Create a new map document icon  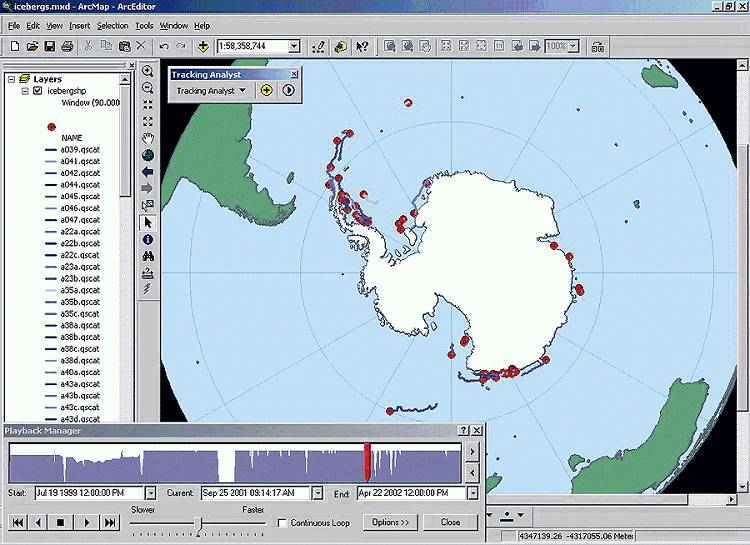click(x=15, y=46)
